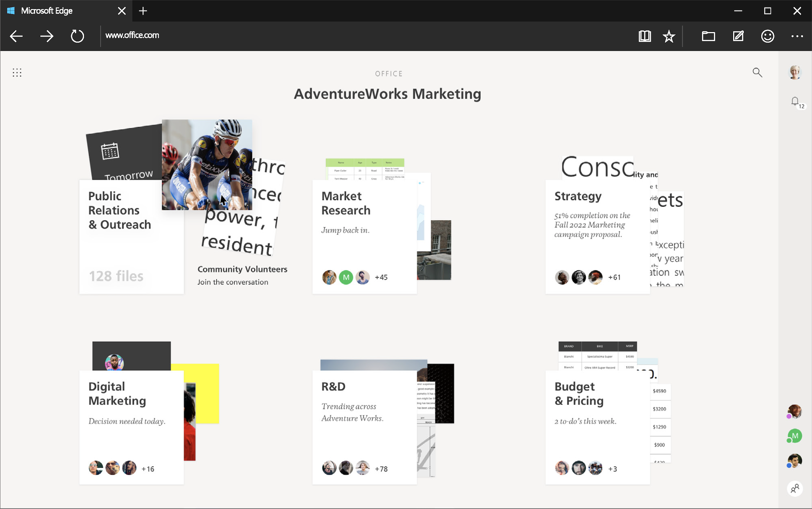Open the green spreadsheet behind Market Research
Viewport: 812px width, 509px height.
click(x=365, y=169)
